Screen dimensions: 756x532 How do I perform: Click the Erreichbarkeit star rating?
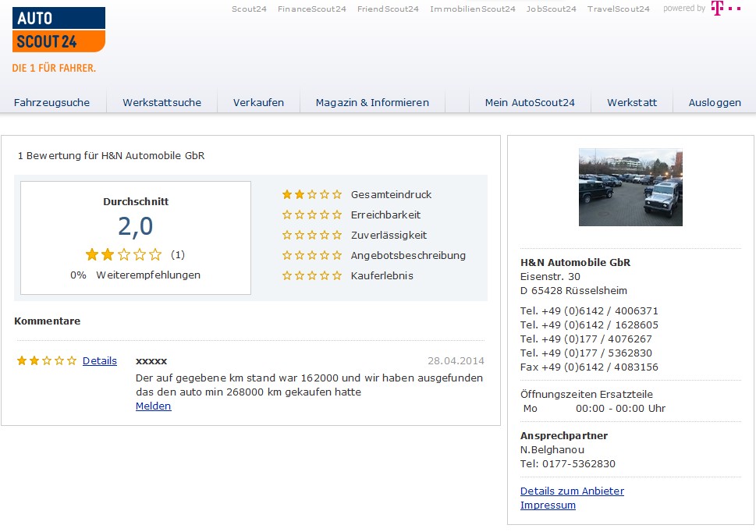(x=311, y=215)
